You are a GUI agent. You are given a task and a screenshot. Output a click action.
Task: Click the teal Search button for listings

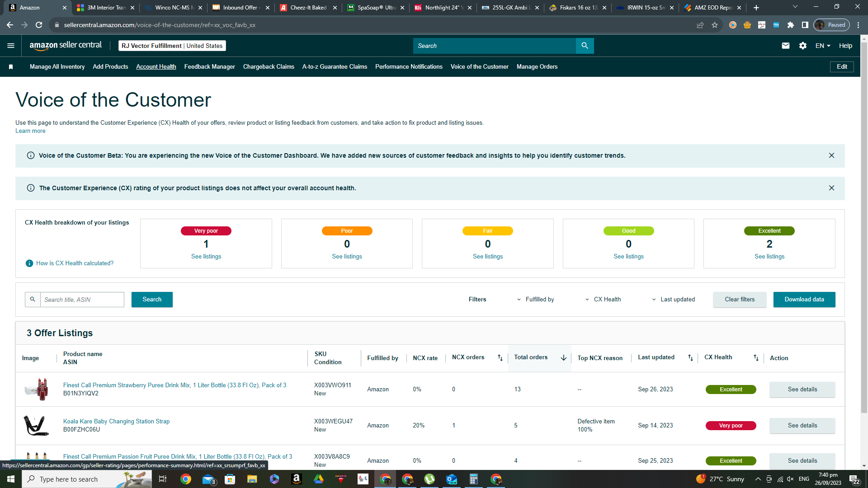pos(152,300)
